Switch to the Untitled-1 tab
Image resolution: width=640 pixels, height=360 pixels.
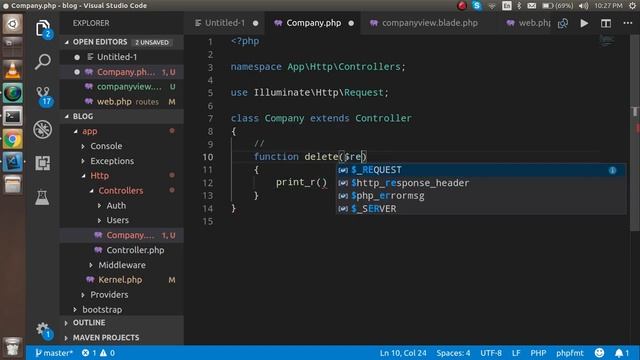pos(224,23)
